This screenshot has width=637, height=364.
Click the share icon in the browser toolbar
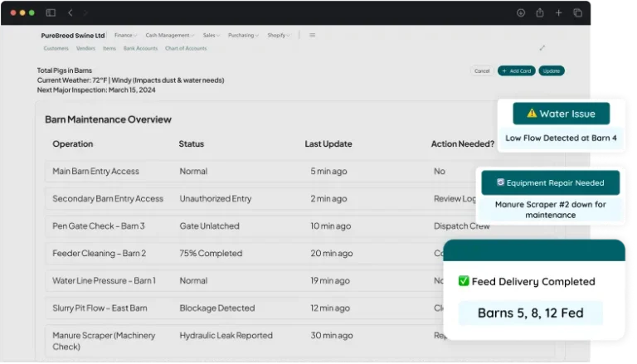pos(540,12)
